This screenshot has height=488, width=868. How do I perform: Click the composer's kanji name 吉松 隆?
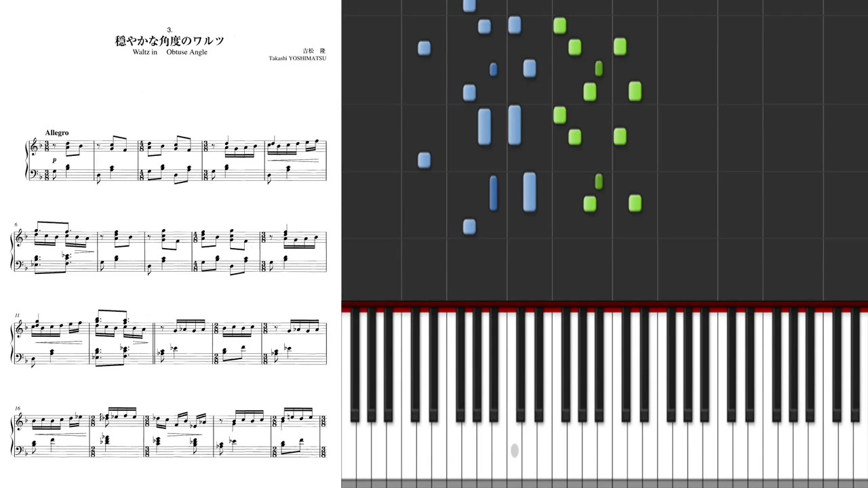pyautogui.click(x=314, y=51)
